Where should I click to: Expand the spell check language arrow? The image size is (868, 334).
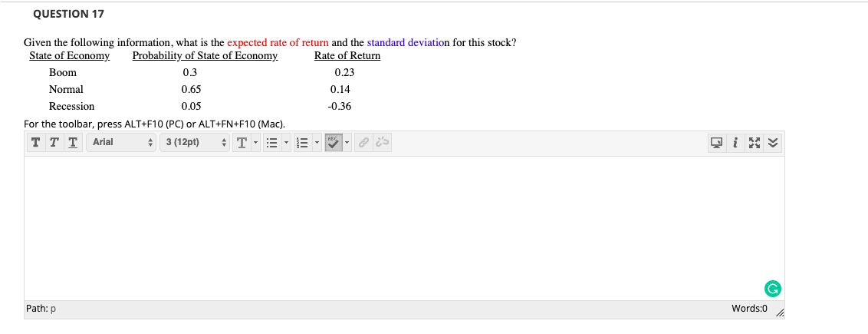[x=347, y=142]
